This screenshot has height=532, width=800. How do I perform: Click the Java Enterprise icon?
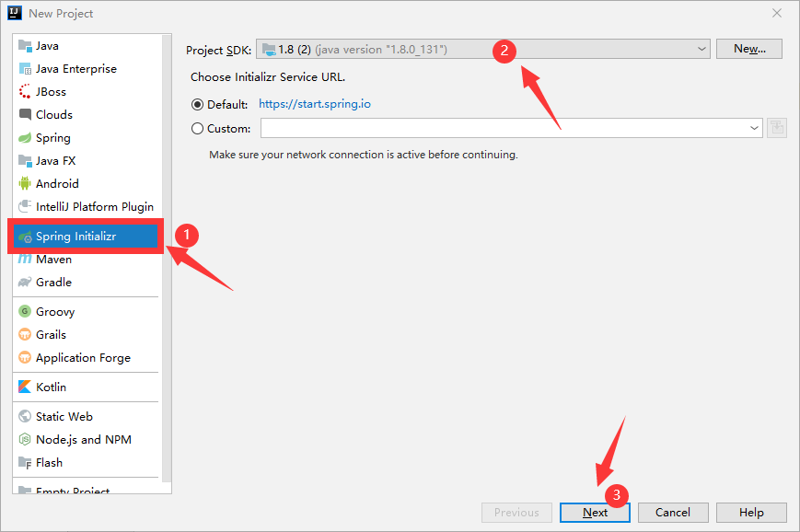pyautogui.click(x=25, y=68)
